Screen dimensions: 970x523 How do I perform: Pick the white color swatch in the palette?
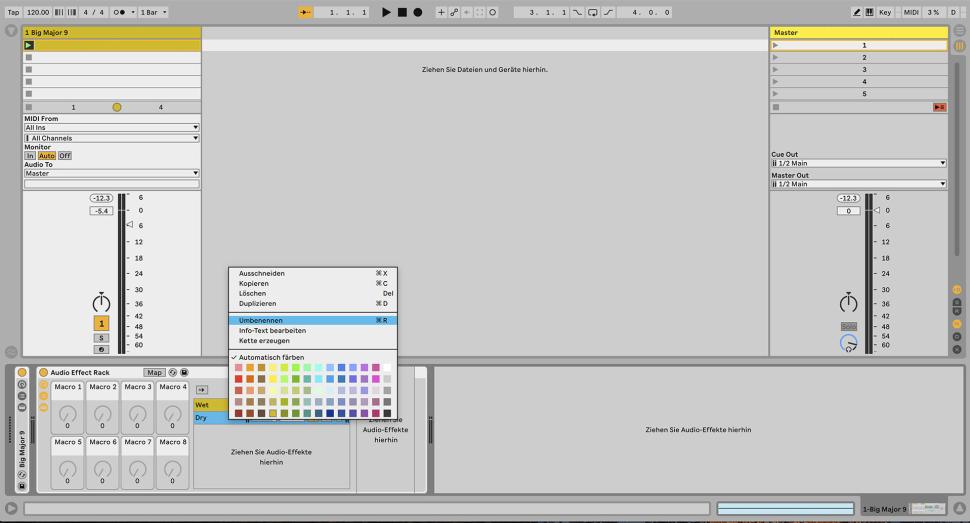tap(387, 368)
